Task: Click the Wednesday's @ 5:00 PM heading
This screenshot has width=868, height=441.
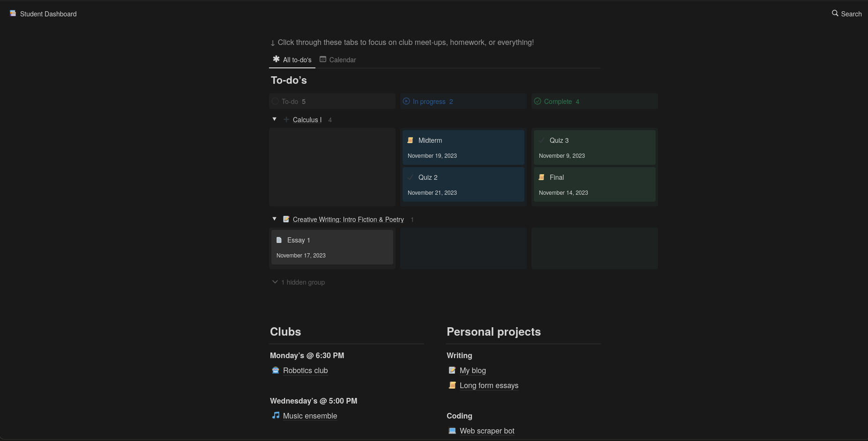Action: (x=314, y=401)
